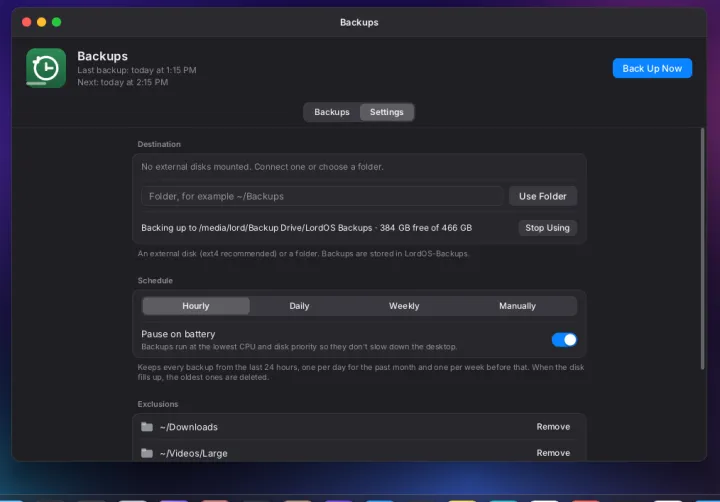Set the schedule to Manually

pyautogui.click(x=518, y=306)
